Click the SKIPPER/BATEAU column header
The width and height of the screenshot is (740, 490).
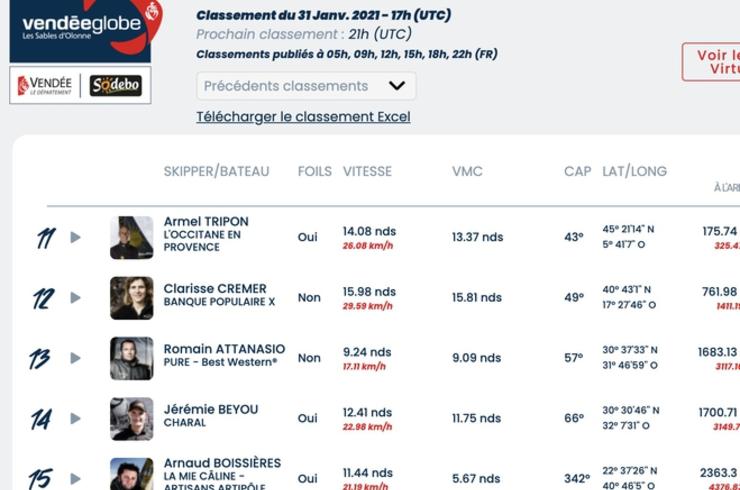[x=217, y=171]
